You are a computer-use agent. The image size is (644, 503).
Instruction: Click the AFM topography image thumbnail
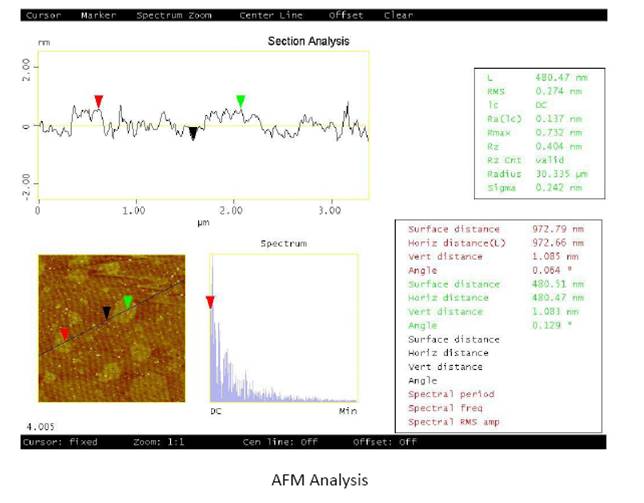tap(111, 328)
